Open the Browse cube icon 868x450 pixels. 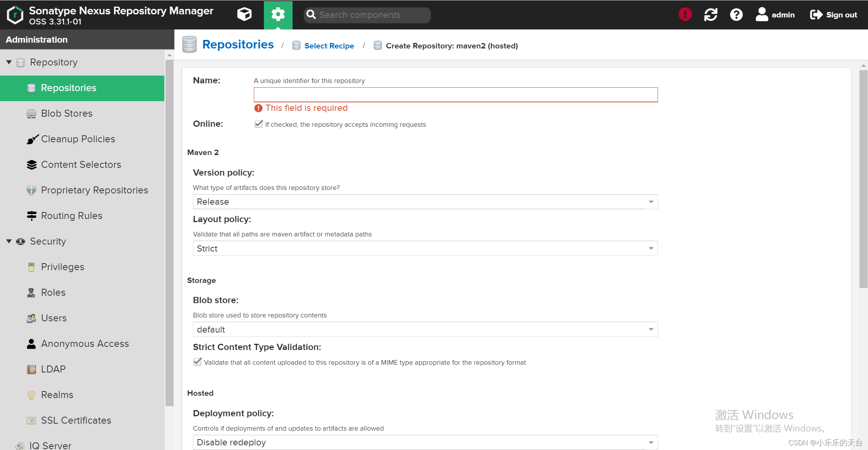pos(245,15)
